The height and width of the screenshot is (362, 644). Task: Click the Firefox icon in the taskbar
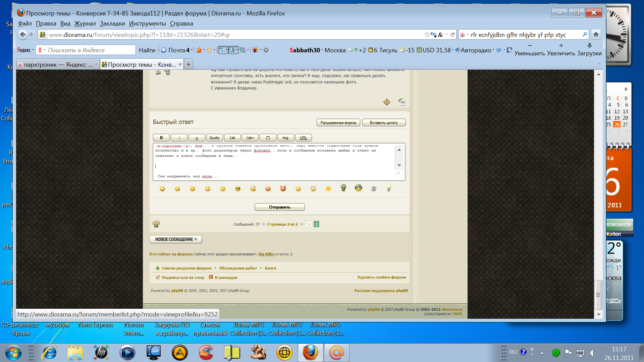[x=310, y=353]
